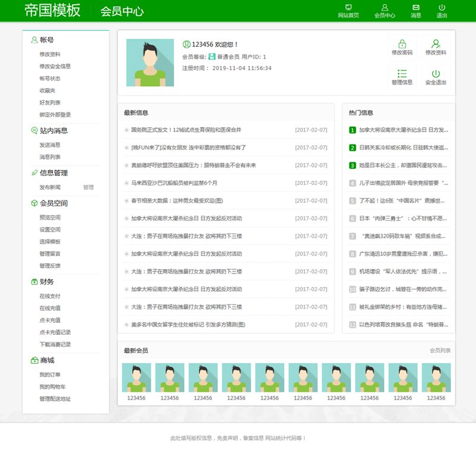This screenshot has width=476, height=453.
Task: Open 预览空间 in sidebar
Action: point(50,218)
